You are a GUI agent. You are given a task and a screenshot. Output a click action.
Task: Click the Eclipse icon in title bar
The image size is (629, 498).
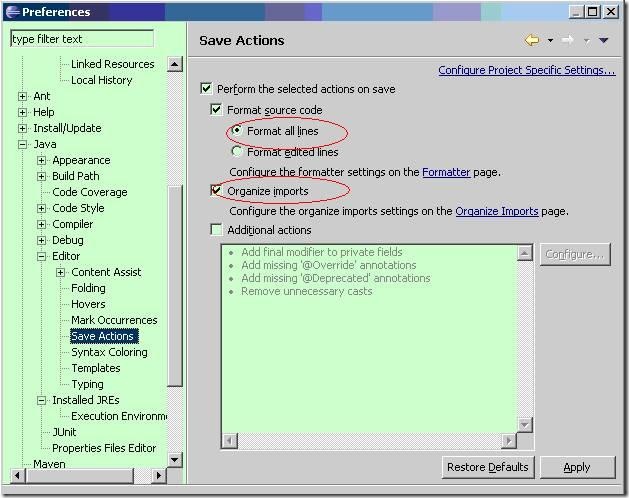point(12,12)
